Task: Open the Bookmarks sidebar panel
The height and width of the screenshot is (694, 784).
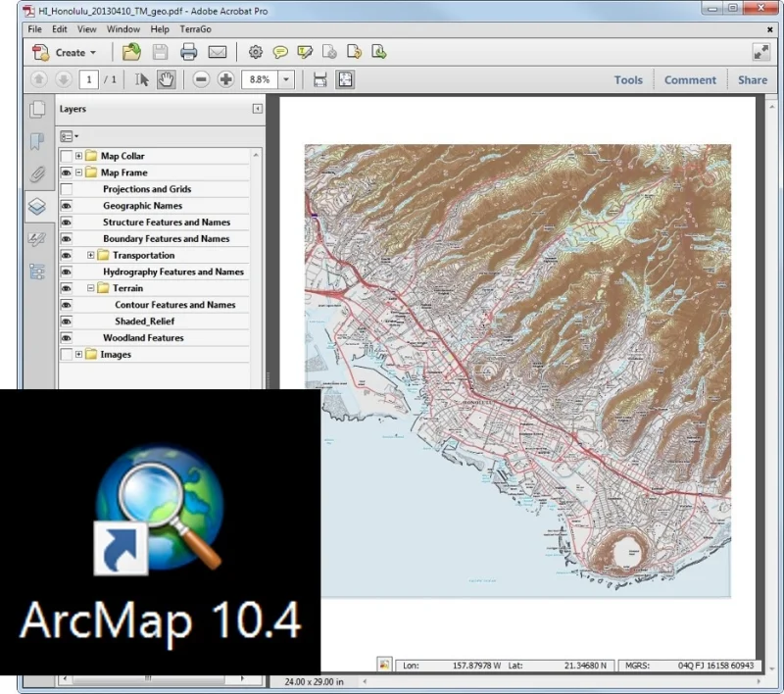Action: pyautogui.click(x=37, y=141)
